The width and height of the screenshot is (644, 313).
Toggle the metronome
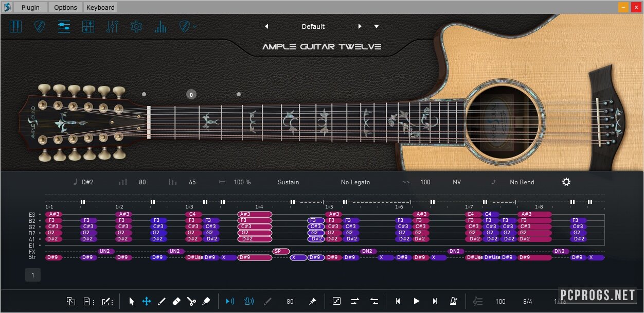[454, 301]
